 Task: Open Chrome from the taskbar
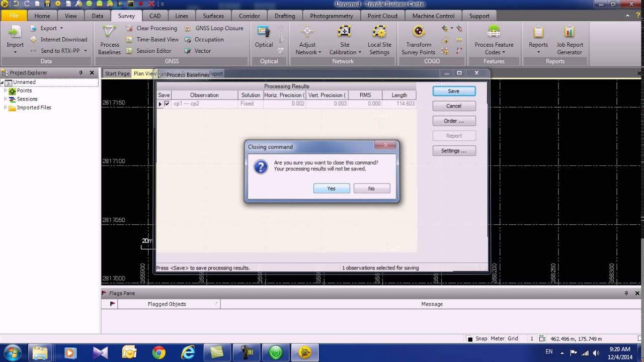point(158,352)
